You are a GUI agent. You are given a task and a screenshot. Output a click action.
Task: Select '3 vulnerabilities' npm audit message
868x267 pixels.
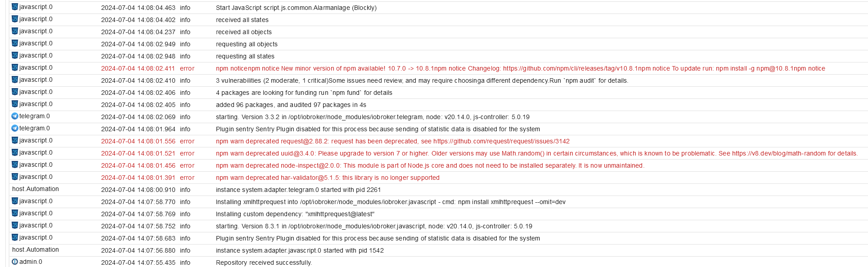click(x=422, y=80)
